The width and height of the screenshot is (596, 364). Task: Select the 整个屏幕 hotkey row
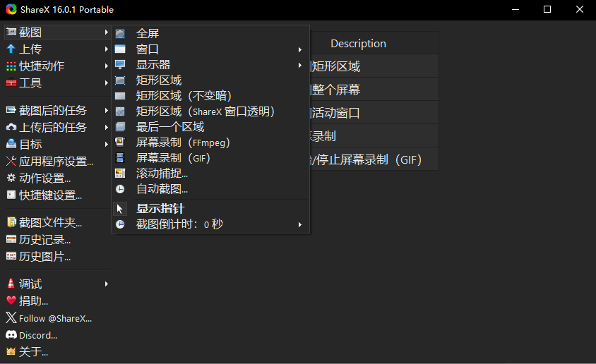pos(374,90)
